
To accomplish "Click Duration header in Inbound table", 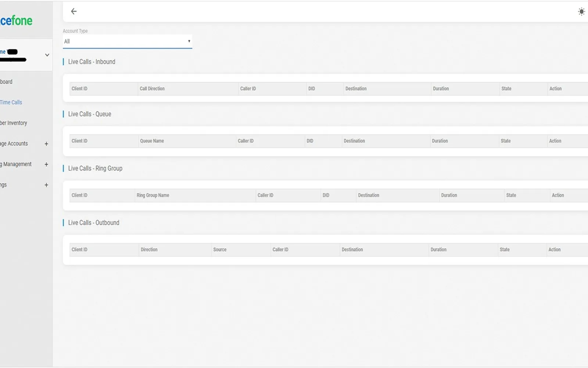I will point(441,89).
